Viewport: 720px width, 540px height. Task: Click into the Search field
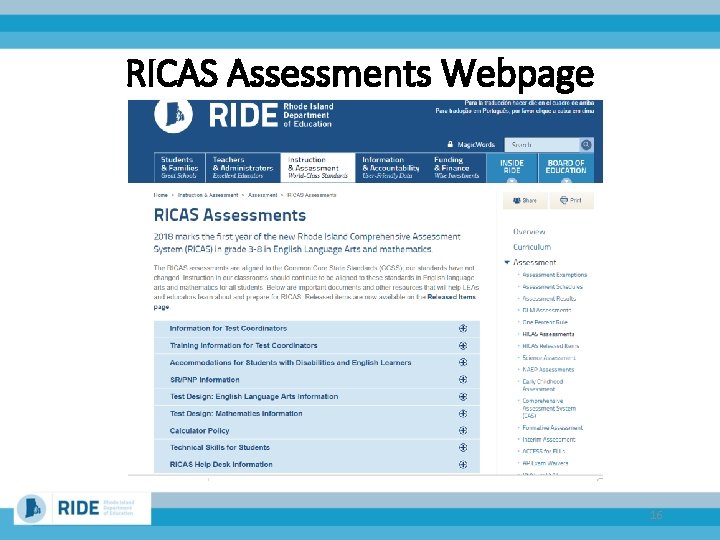[x=542, y=145]
